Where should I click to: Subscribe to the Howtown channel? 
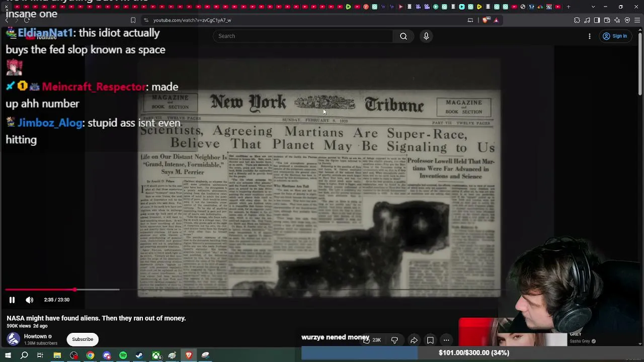pos(83,339)
